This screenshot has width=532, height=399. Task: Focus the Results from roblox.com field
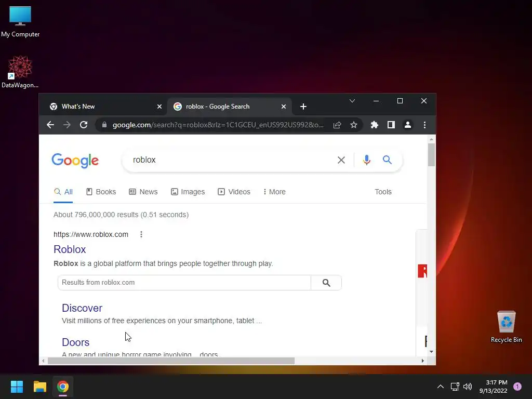pos(184,283)
